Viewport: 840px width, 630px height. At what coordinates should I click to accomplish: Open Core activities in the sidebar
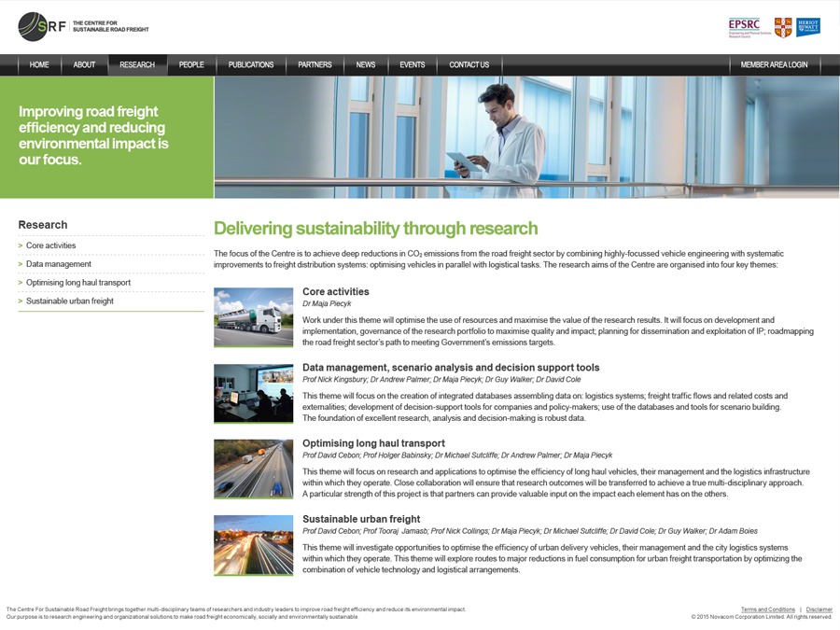(51, 245)
